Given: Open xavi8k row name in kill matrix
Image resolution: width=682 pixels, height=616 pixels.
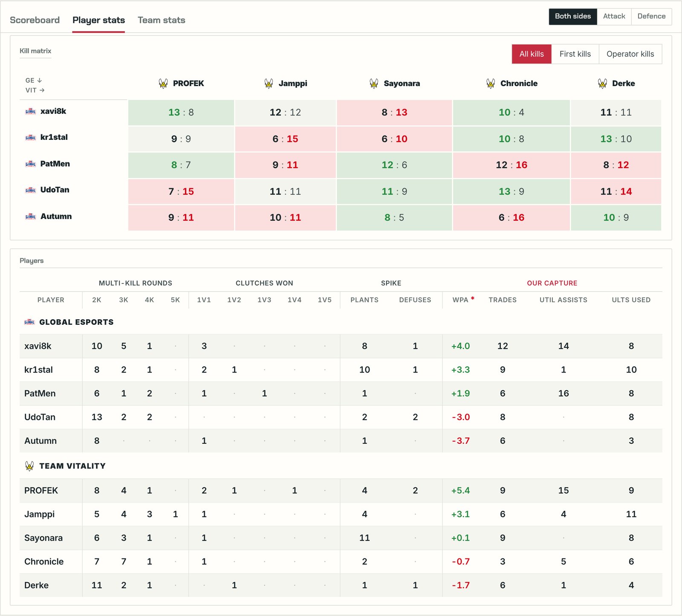Looking at the screenshot, I should point(53,111).
